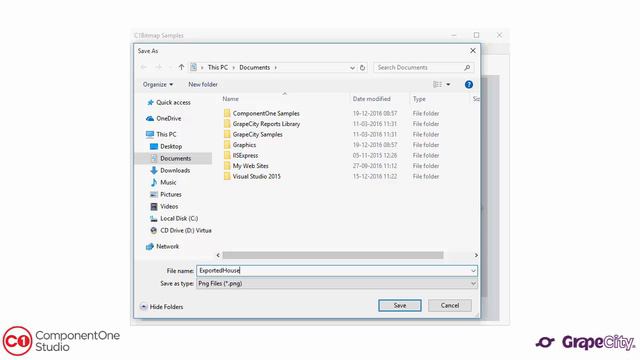This screenshot has height=360, width=640.
Task: Click the Pictures icon in sidebar
Action: click(x=154, y=195)
